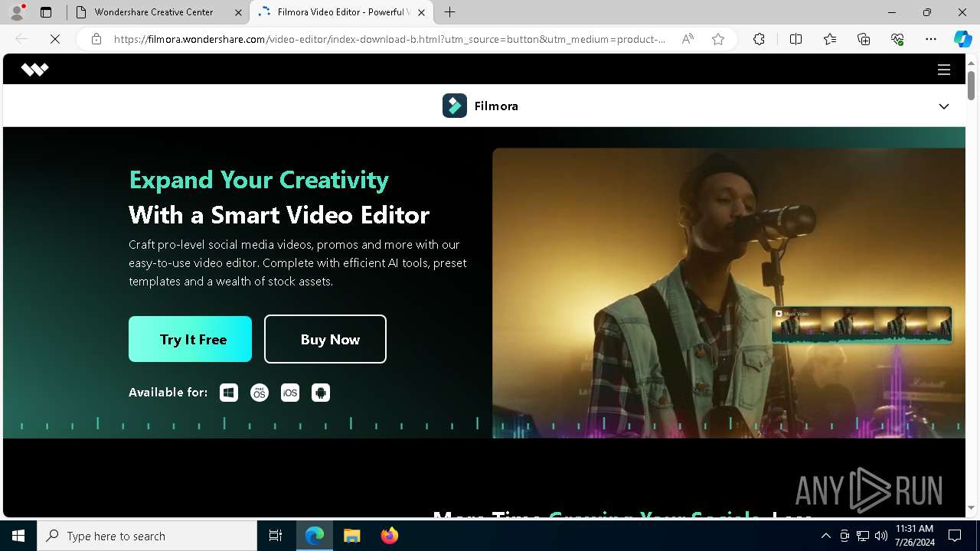
Task: Select the Android platform icon
Action: 321,393
